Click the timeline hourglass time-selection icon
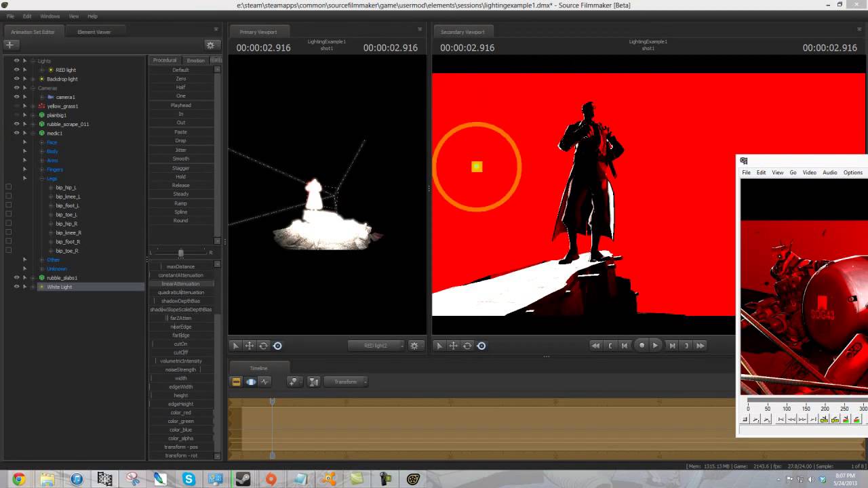Image resolution: width=868 pixels, height=488 pixels. point(313,382)
